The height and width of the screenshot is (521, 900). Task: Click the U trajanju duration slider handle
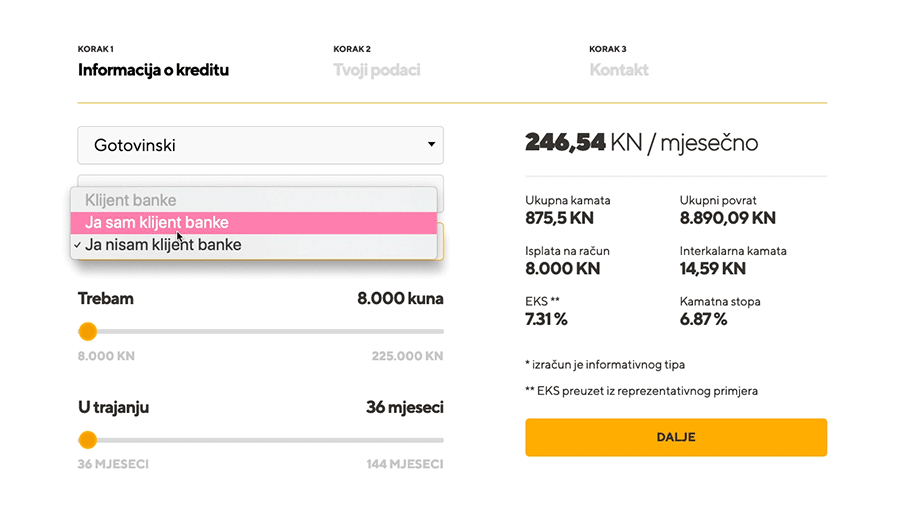pos(88,440)
